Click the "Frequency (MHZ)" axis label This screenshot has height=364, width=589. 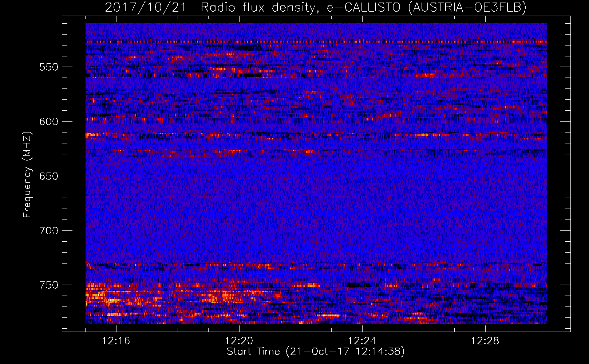click(x=27, y=175)
